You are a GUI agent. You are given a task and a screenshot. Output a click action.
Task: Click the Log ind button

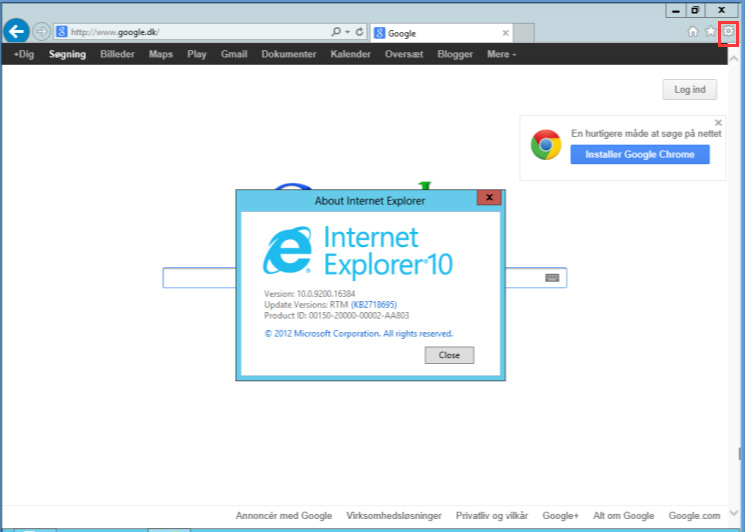point(690,89)
